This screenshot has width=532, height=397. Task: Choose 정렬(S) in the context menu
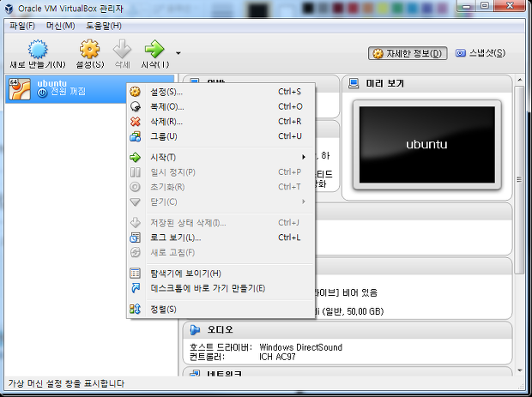[x=221, y=310]
